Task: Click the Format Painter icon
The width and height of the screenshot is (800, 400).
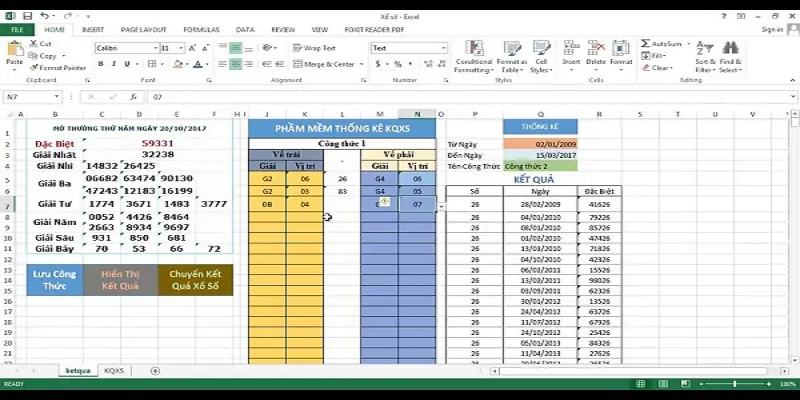Action: [x=35, y=68]
